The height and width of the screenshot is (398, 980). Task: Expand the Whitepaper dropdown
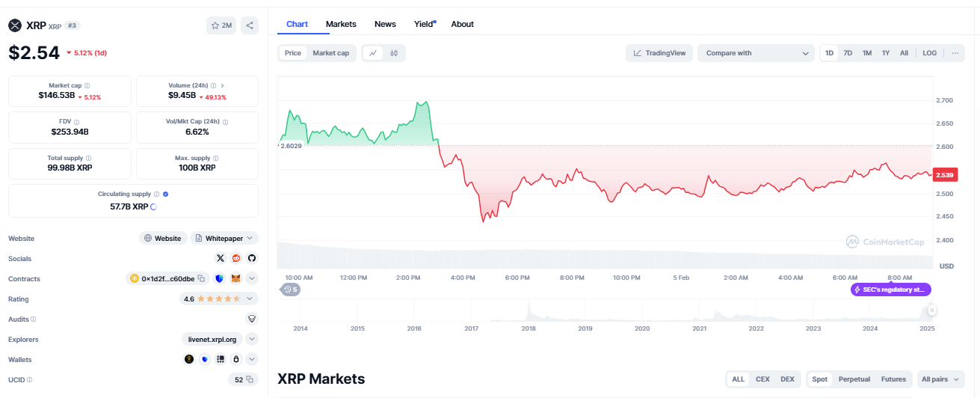250,238
